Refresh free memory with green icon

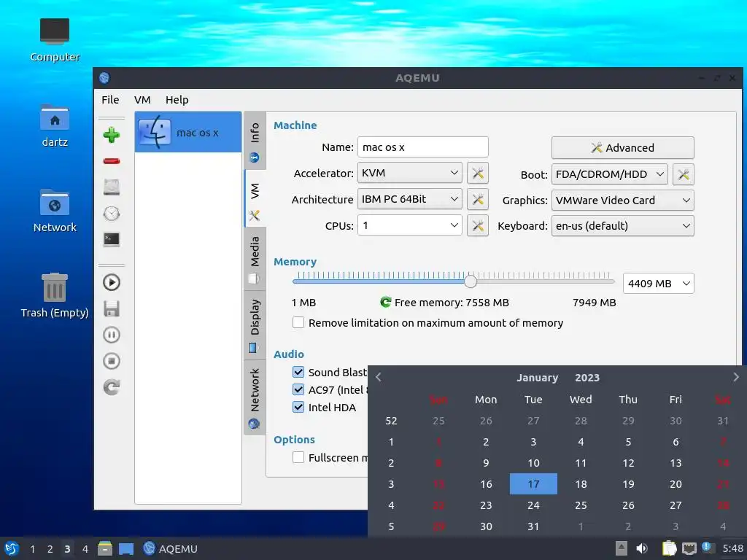[385, 302]
